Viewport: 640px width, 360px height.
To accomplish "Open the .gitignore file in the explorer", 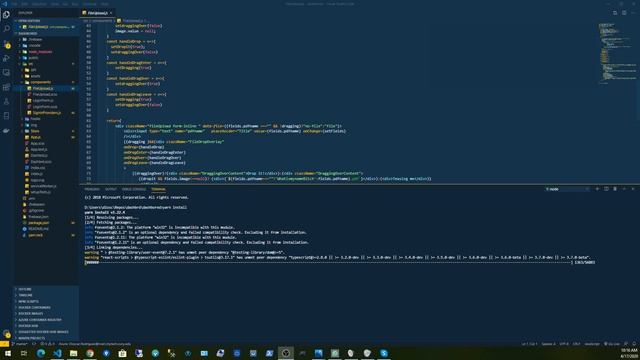I will coord(46,211).
